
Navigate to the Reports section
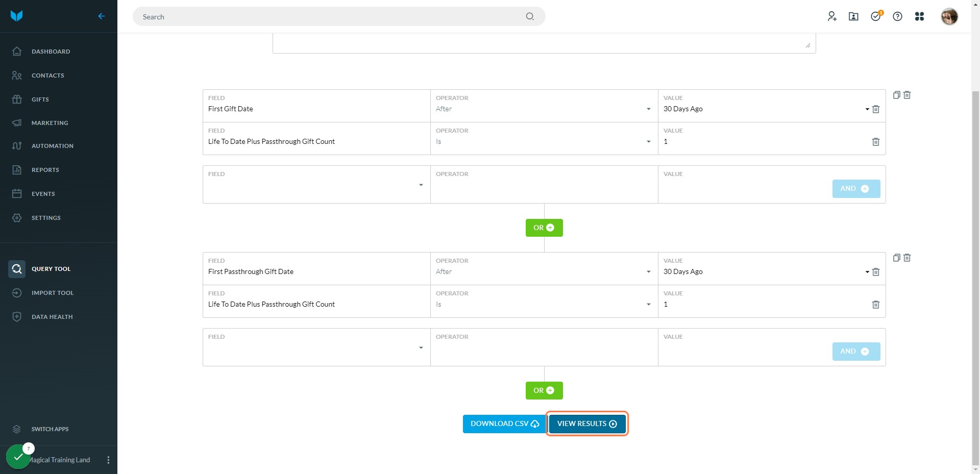[45, 169]
